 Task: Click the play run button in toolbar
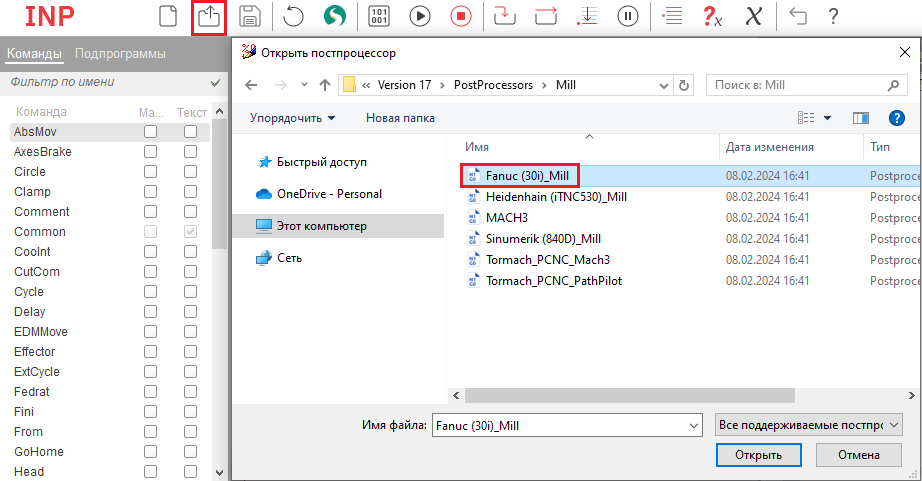click(420, 16)
